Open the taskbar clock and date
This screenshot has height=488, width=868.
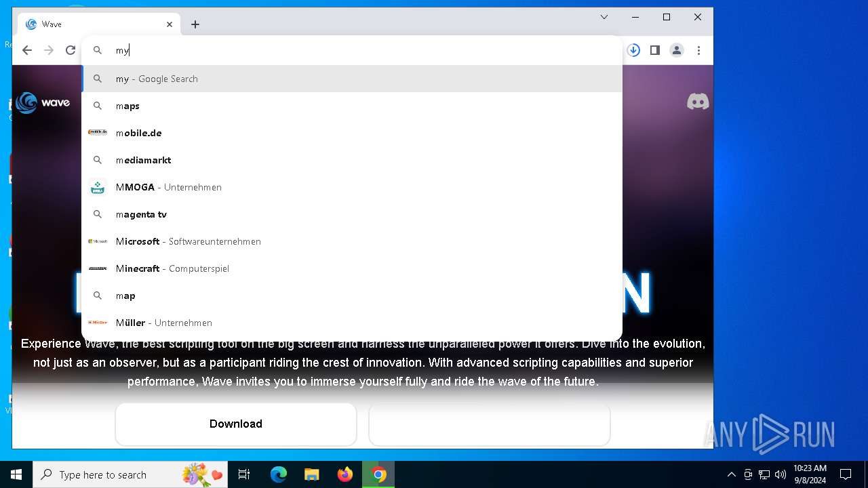(x=810, y=474)
